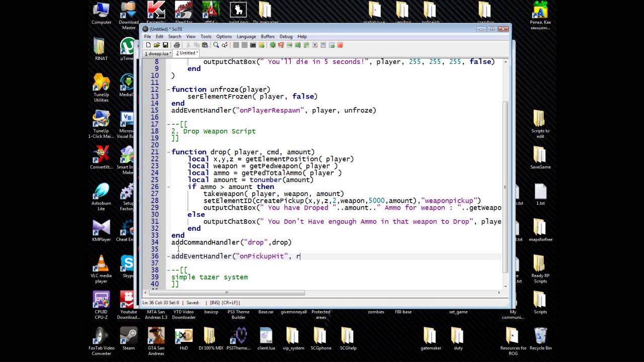The image size is (644, 362).
Task: Select the vip_system folder on desktop
Action: pyautogui.click(x=293, y=338)
